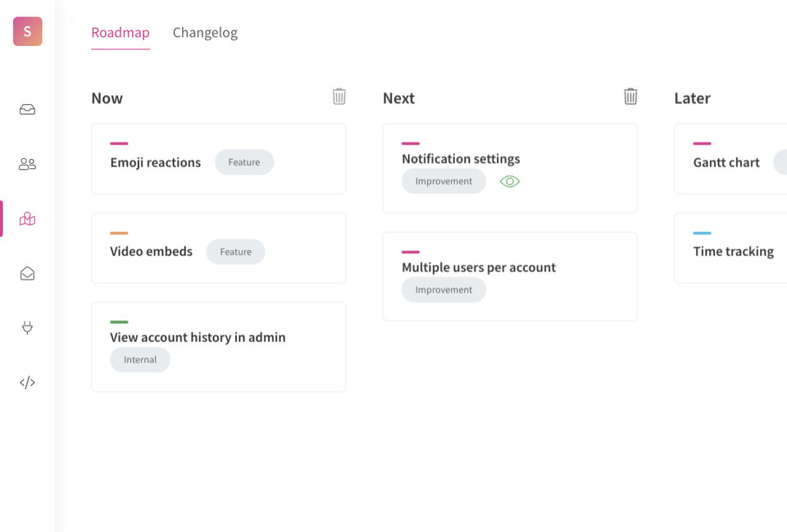Click Improvement tag on Multiple users card
787x532 pixels.
coord(444,290)
